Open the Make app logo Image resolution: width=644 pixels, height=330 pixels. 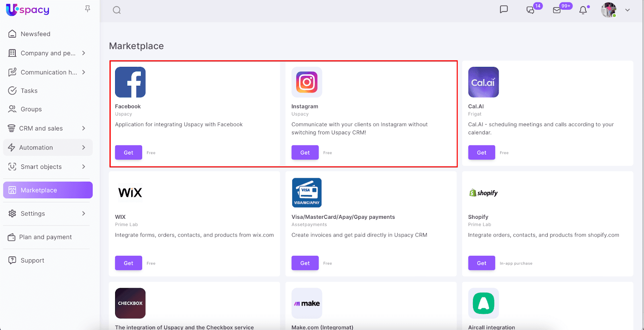pos(307,303)
